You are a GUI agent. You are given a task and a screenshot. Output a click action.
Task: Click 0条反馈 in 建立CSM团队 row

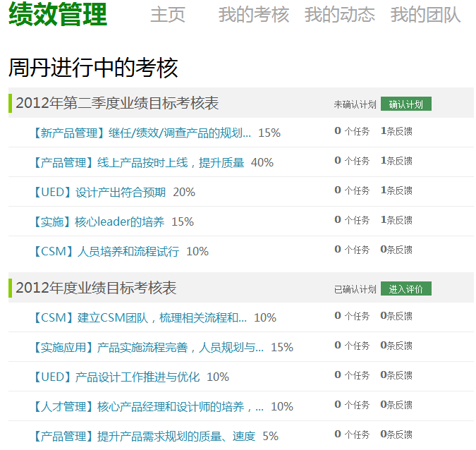(x=396, y=316)
